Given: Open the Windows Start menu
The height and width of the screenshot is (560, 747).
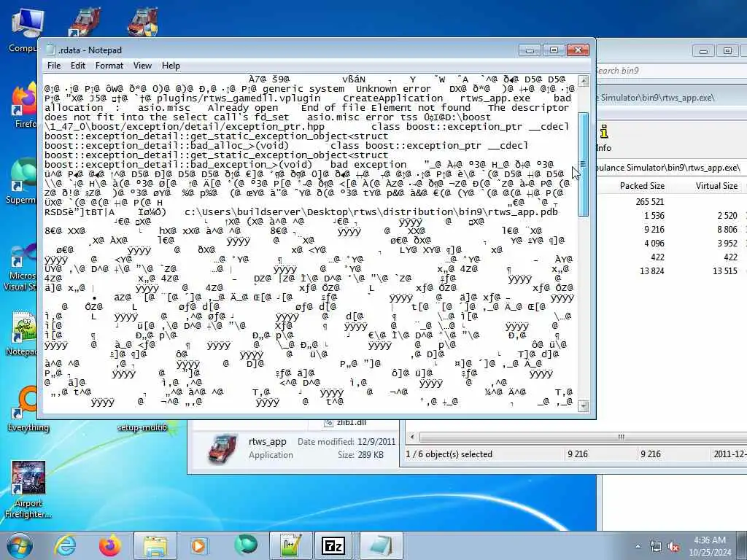Looking at the screenshot, I should [20, 545].
